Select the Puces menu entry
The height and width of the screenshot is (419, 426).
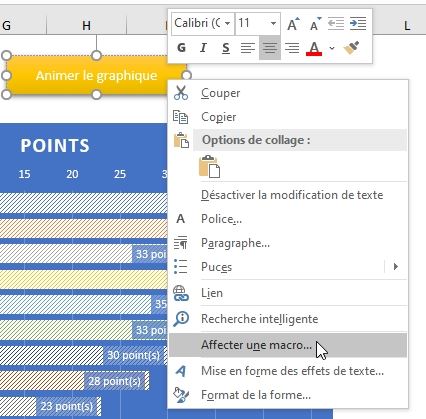[288, 267]
